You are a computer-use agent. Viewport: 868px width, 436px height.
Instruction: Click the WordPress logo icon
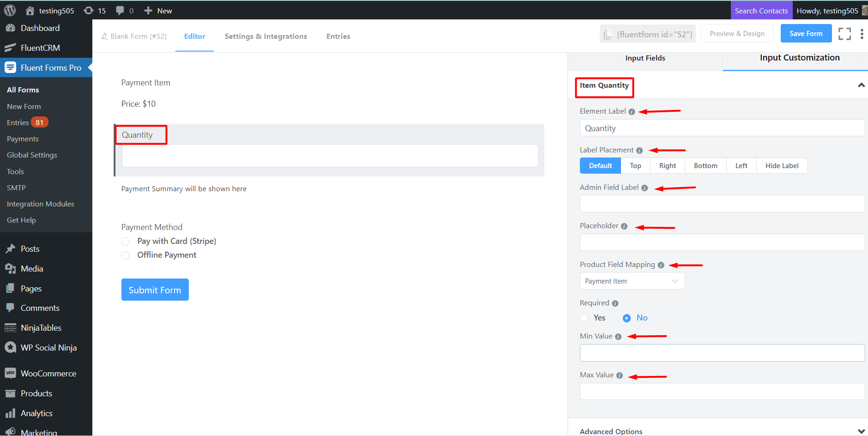tap(10, 10)
